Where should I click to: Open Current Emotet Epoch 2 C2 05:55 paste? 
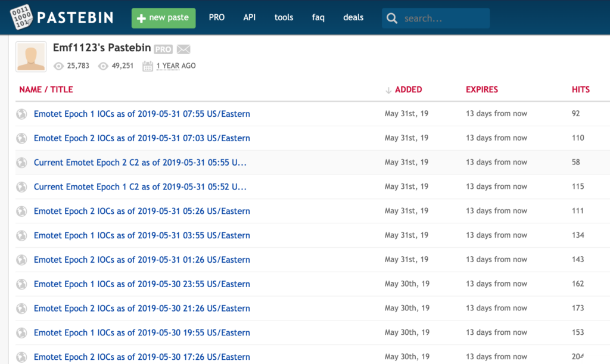[140, 163]
